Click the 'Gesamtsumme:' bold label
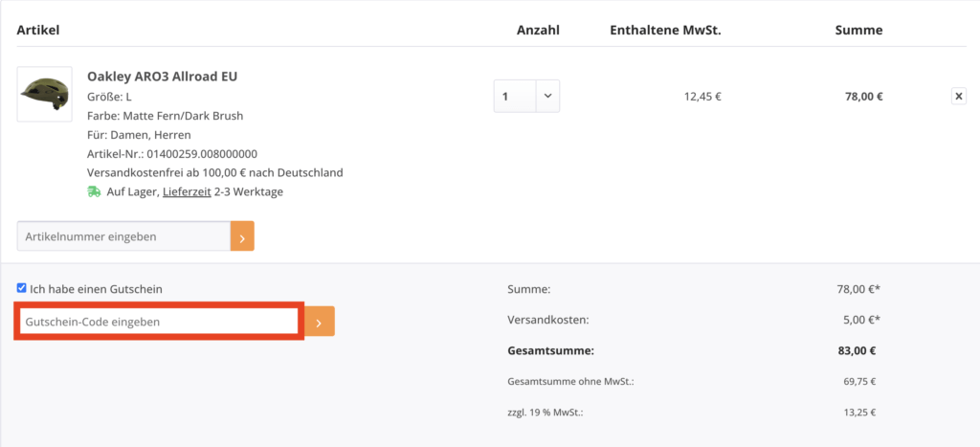The height and width of the screenshot is (447, 980). click(550, 350)
